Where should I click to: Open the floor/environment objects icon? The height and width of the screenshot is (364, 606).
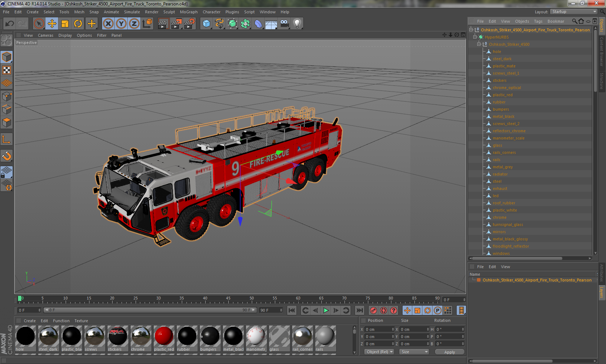click(271, 24)
